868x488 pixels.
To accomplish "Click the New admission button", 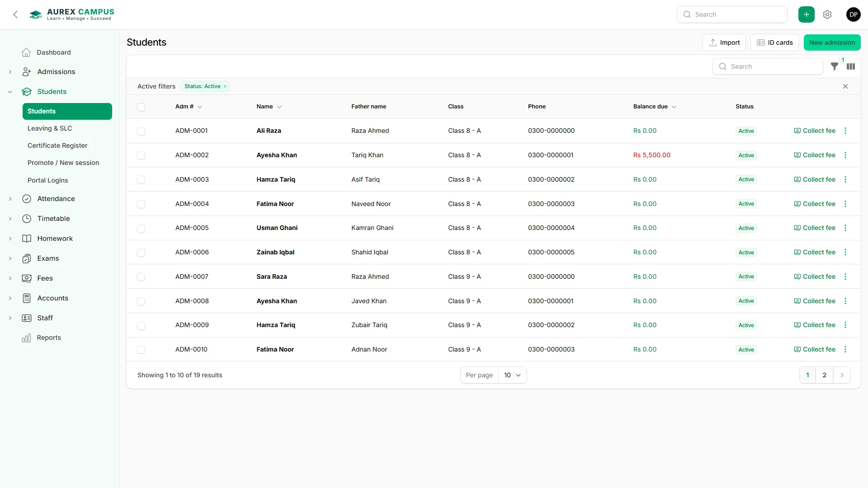I will pyautogui.click(x=832, y=42).
